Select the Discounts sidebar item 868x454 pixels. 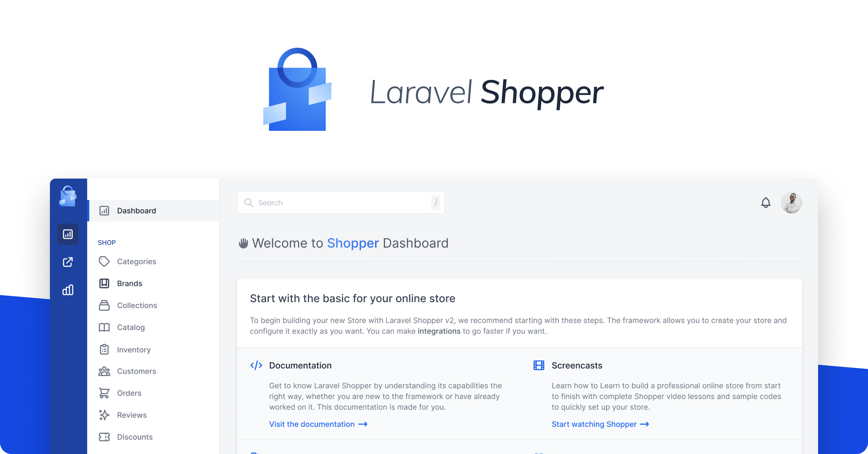[134, 437]
